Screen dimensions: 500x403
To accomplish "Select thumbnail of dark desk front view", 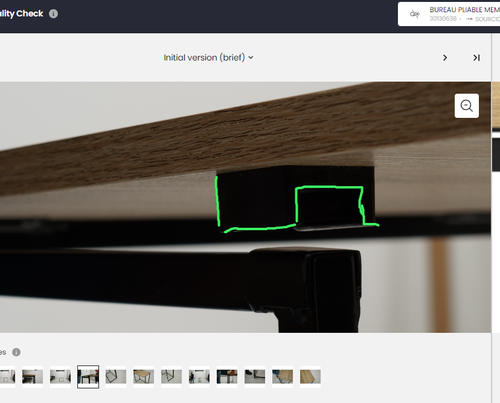I will pos(32,377).
